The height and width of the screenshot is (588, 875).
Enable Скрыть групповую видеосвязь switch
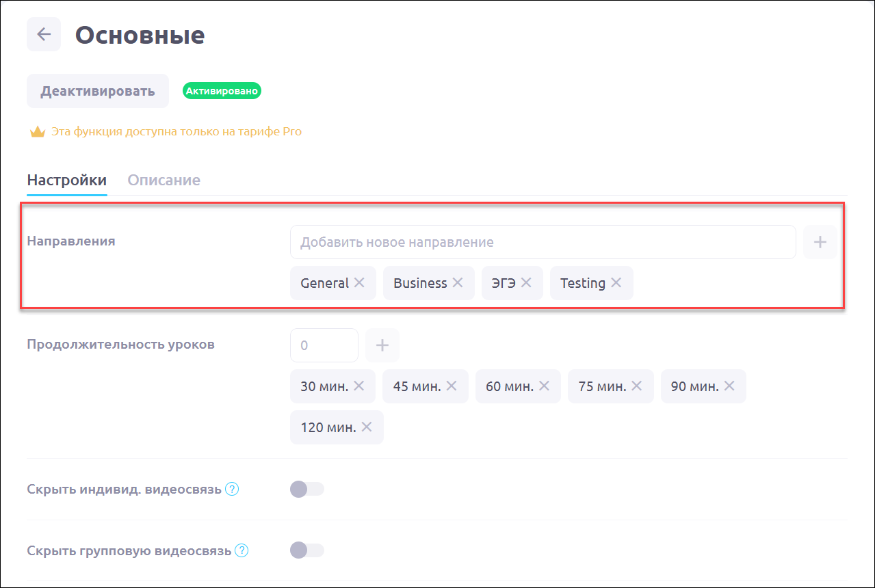click(x=307, y=550)
